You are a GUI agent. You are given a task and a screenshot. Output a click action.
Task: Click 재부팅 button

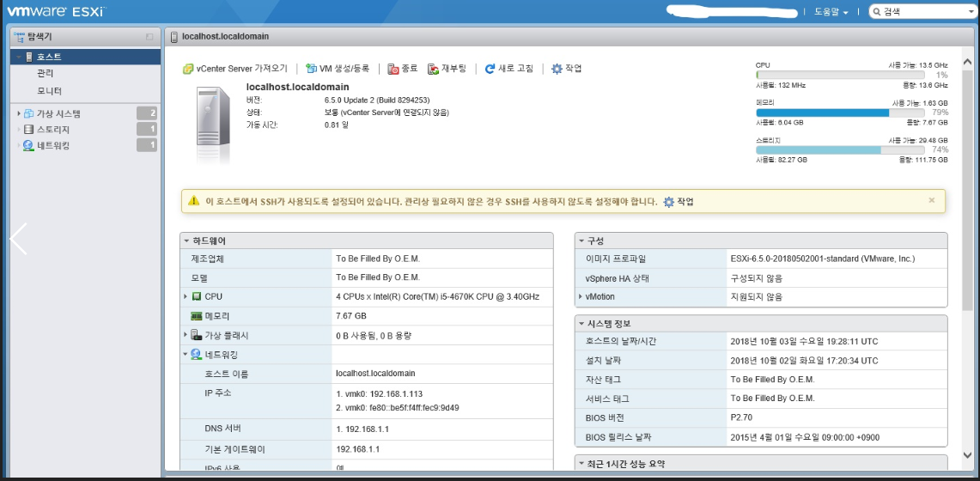tap(447, 69)
